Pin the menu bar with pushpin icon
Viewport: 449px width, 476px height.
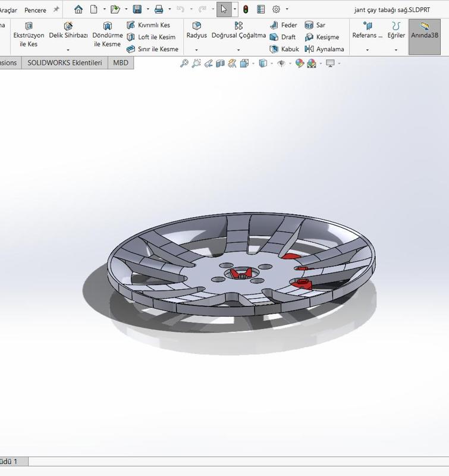coord(56,10)
